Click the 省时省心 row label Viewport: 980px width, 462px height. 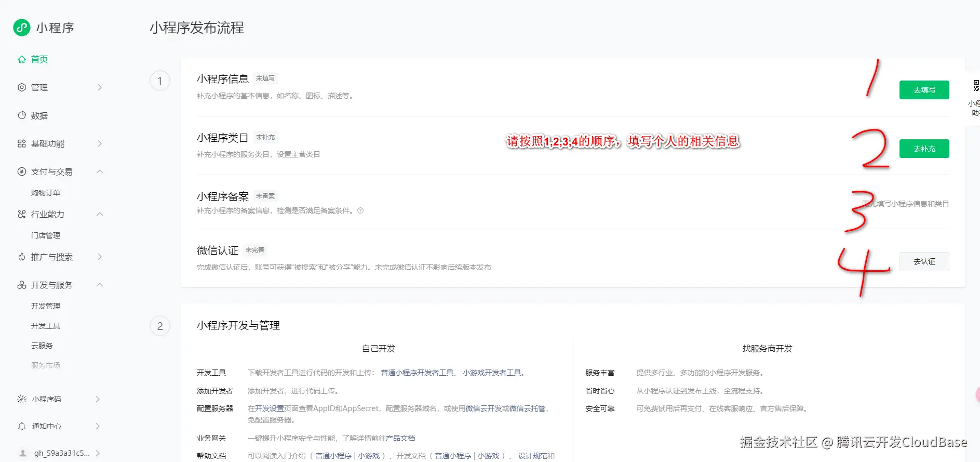pyautogui.click(x=600, y=391)
